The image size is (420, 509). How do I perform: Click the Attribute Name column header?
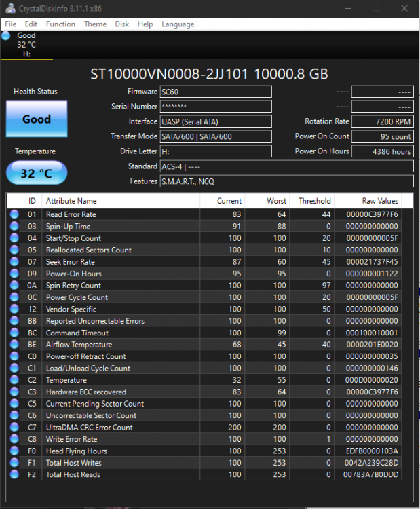coord(121,201)
